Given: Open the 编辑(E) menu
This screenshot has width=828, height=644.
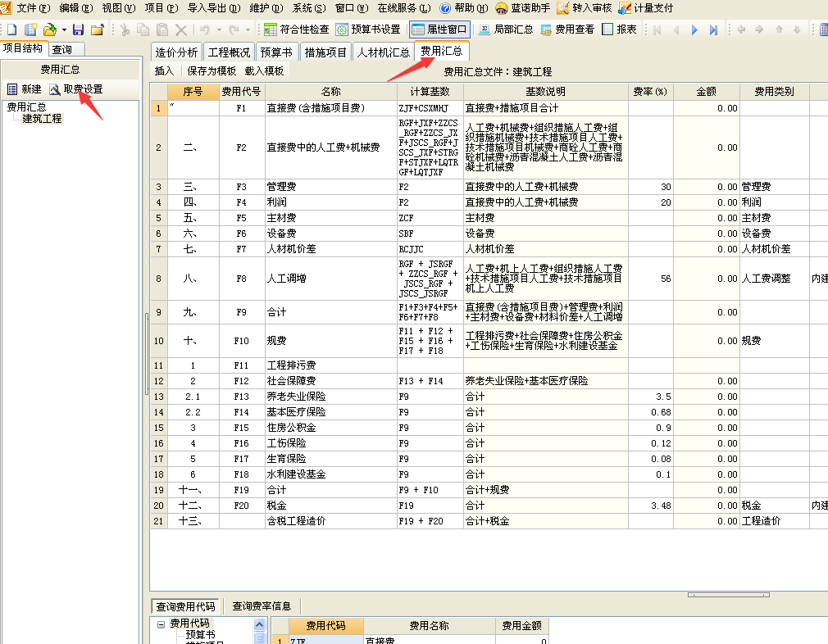Looking at the screenshot, I should tap(76, 8).
